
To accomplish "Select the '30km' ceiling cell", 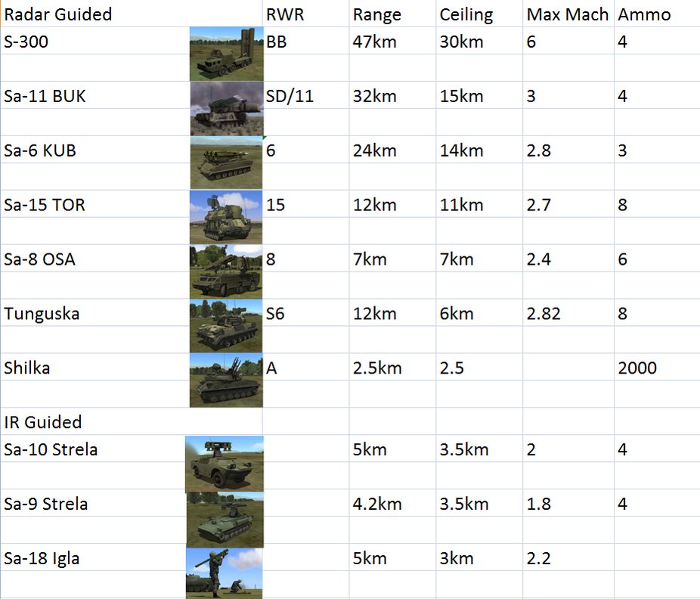I will 479,41.
